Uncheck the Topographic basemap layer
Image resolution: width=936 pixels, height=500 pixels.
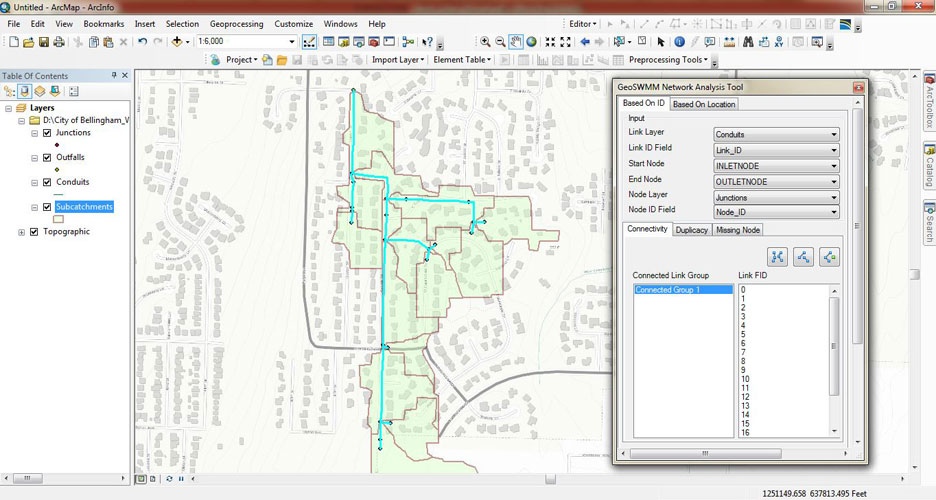[x=34, y=232]
